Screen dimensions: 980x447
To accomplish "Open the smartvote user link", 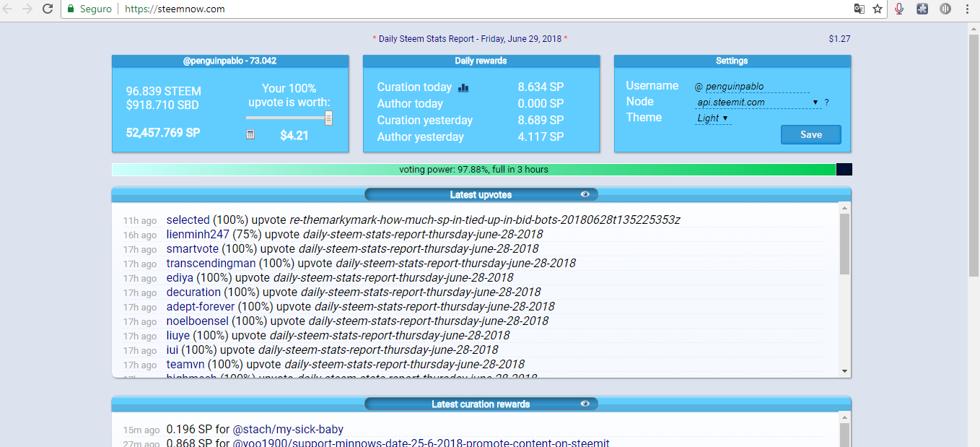I will click(192, 248).
